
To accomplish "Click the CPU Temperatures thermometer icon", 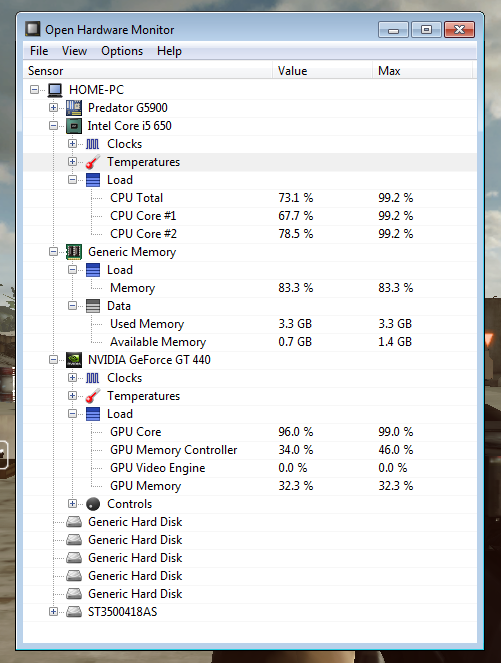I will pyautogui.click(x=93, y=162).
